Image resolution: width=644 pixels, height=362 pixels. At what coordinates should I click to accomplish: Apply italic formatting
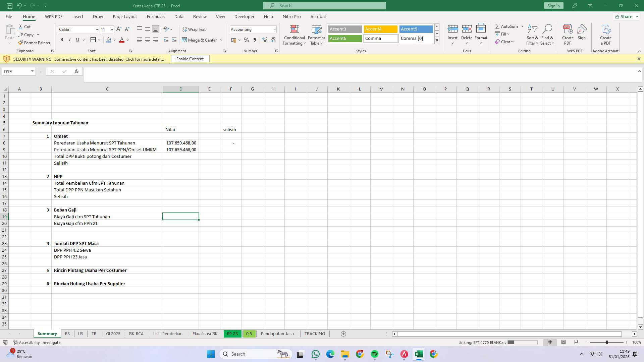[69, 40]
